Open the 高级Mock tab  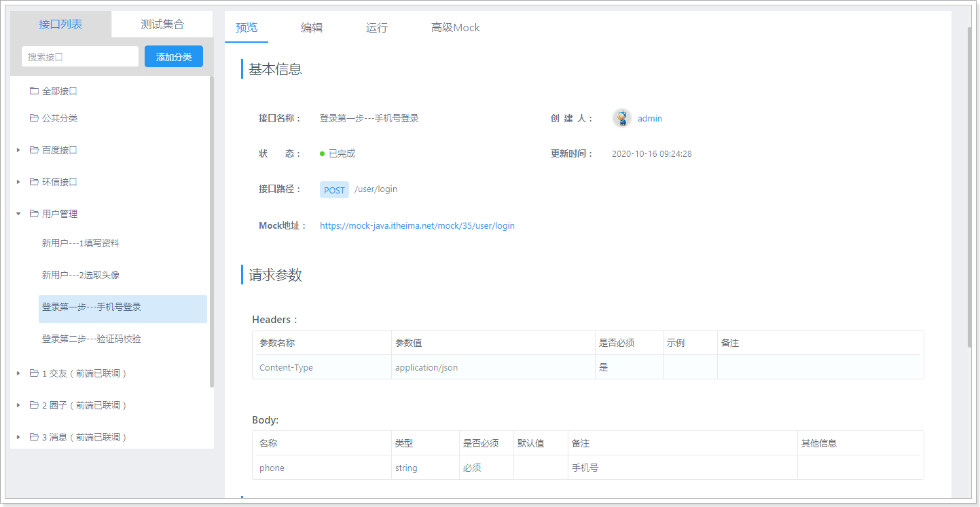(x=454, y=27)
